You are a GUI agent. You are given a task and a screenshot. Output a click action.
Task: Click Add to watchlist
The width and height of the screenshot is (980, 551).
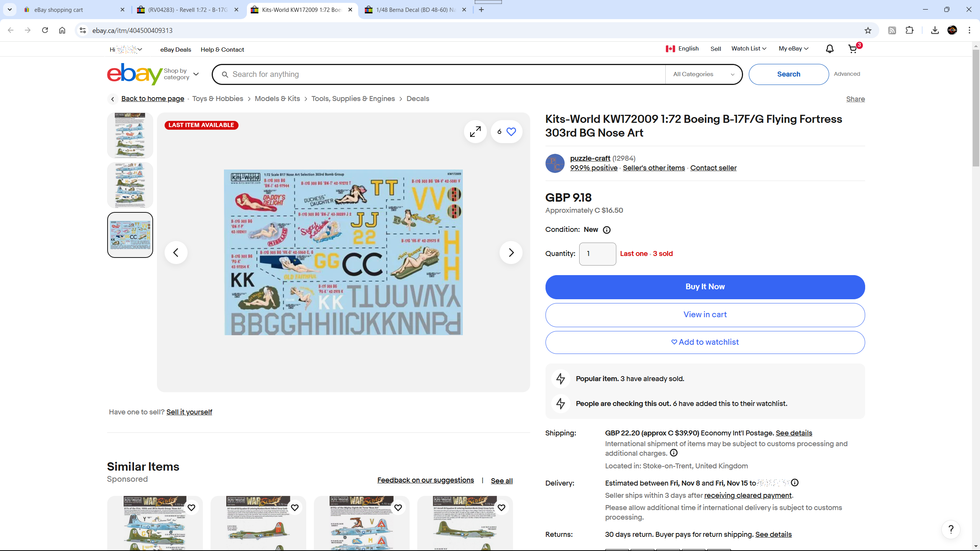tap(705, 342)
